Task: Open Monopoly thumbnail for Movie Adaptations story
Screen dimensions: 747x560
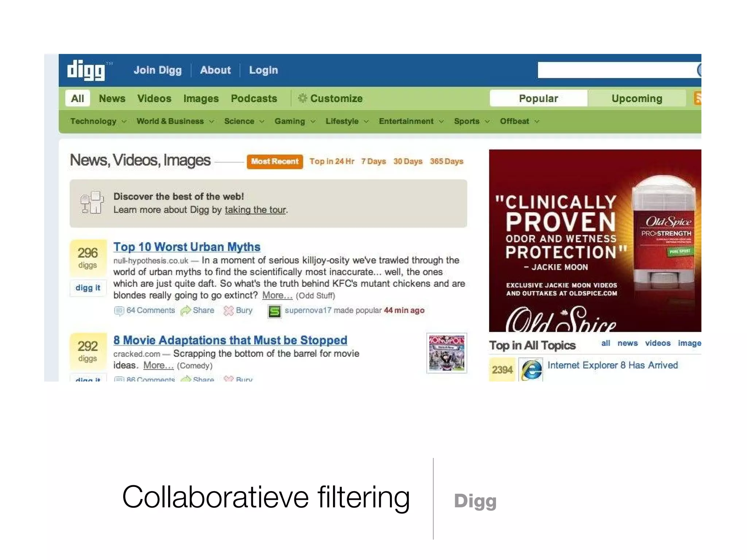Action: click(x=447, y=353)
